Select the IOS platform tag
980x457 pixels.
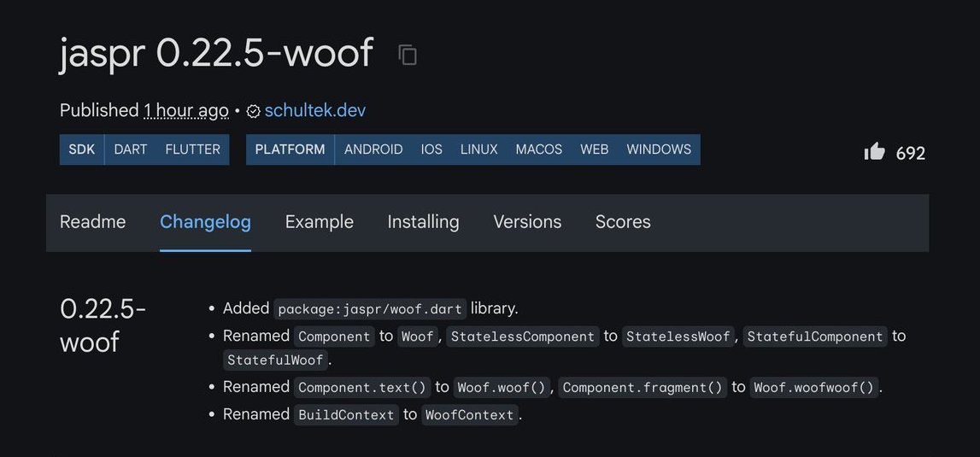coord(431,149)
